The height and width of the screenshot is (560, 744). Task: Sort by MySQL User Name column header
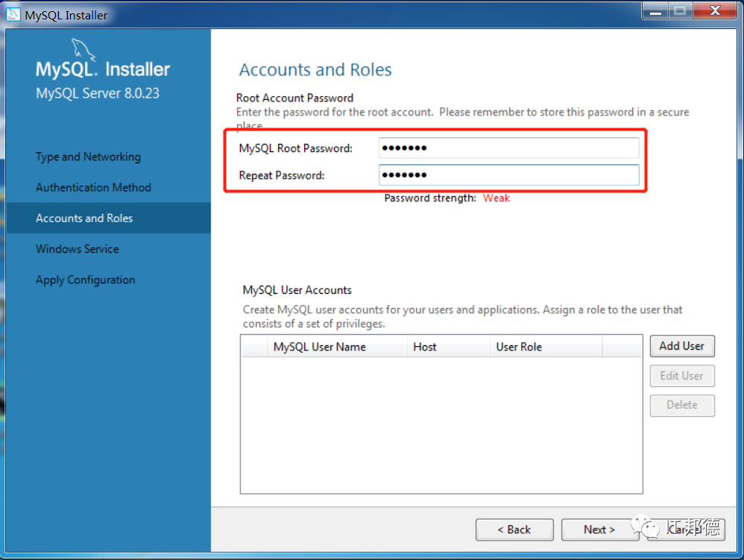338,347
